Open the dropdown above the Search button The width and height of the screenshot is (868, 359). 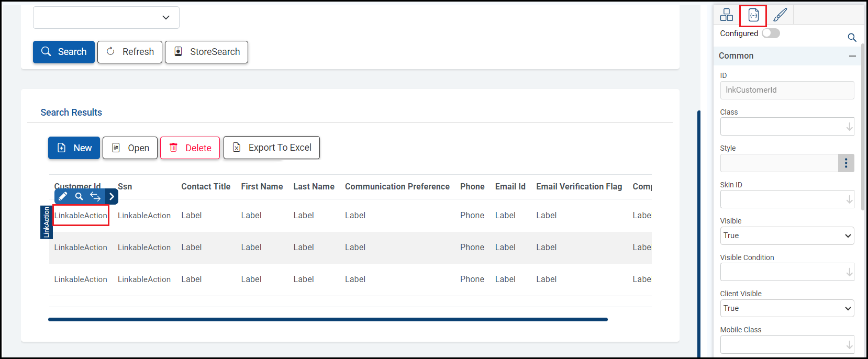coord(106,18)
